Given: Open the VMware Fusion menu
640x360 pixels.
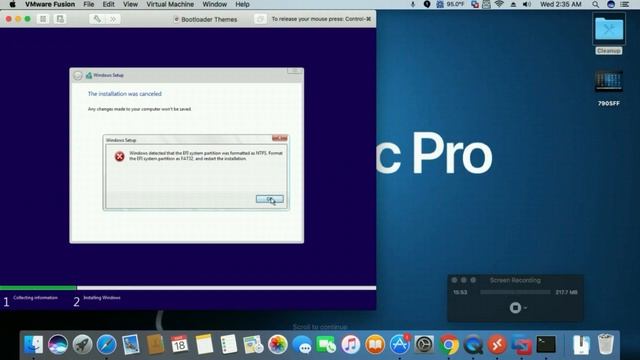Looking at the screenshot, I should pos(50,4).
